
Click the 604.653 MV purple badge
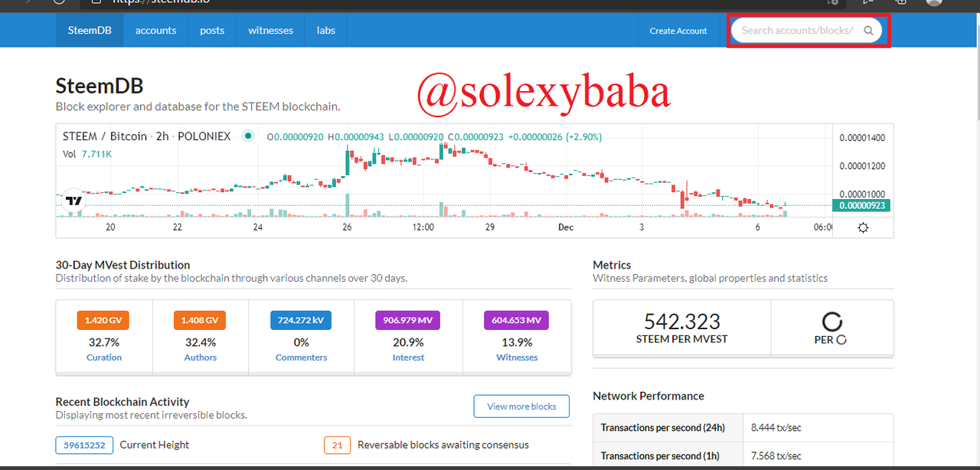click(517, 320)
